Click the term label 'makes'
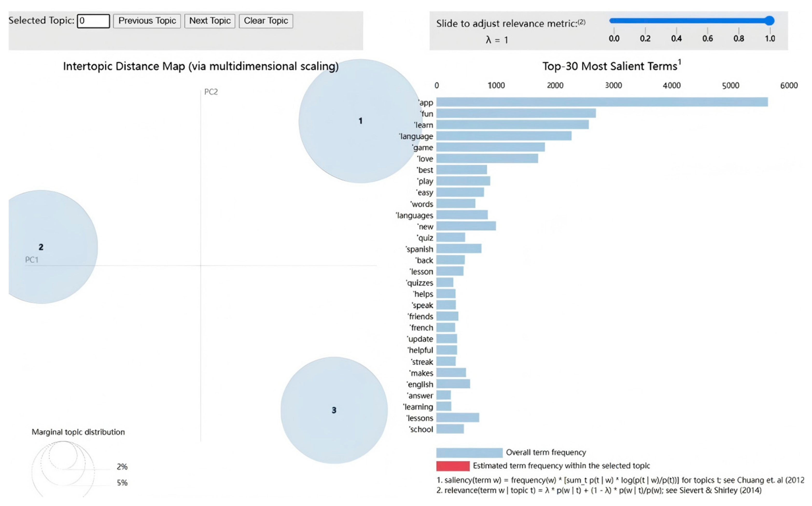Viewport: 812px width, 506px height. click(421, 374)
